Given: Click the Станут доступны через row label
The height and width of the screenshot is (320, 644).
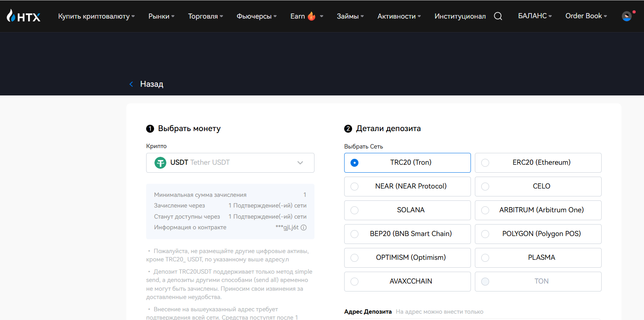Looking at the screenshot, I should [187, 217].
